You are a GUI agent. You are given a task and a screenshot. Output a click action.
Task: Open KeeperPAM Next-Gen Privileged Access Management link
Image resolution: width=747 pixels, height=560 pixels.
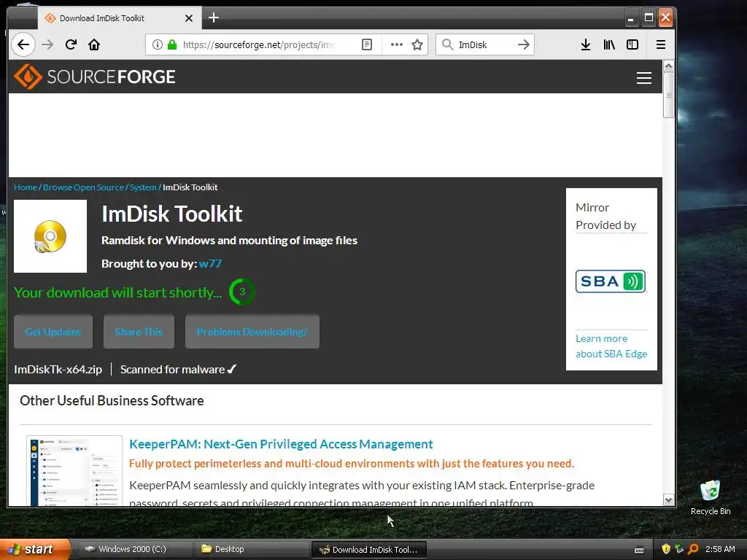[281, 444]
